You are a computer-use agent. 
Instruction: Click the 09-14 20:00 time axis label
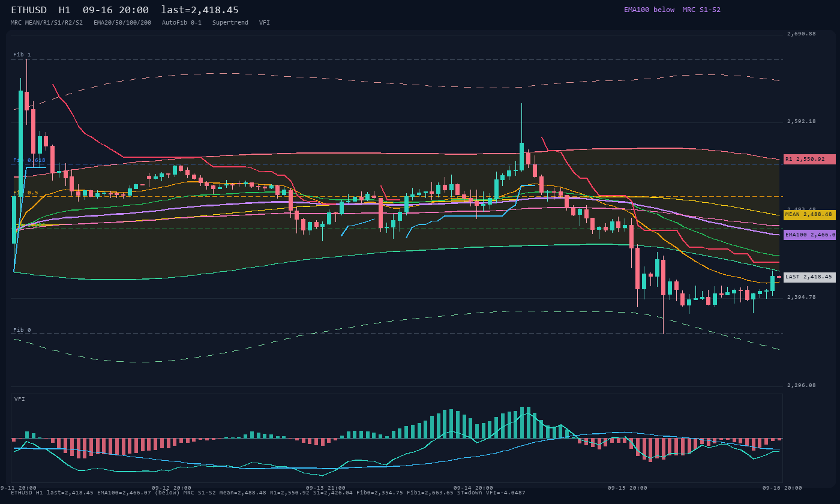pyautogui.click(x=473, y=488)
